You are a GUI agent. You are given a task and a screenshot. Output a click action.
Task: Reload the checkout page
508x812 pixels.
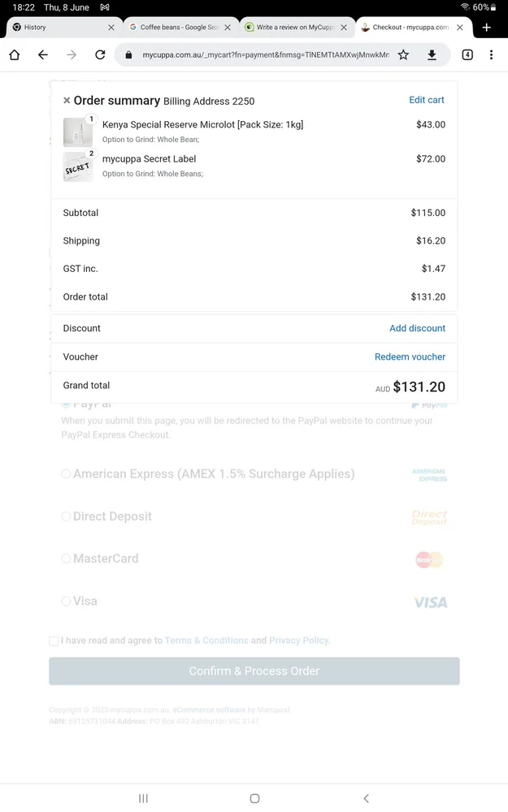click(x=100, y=55)
